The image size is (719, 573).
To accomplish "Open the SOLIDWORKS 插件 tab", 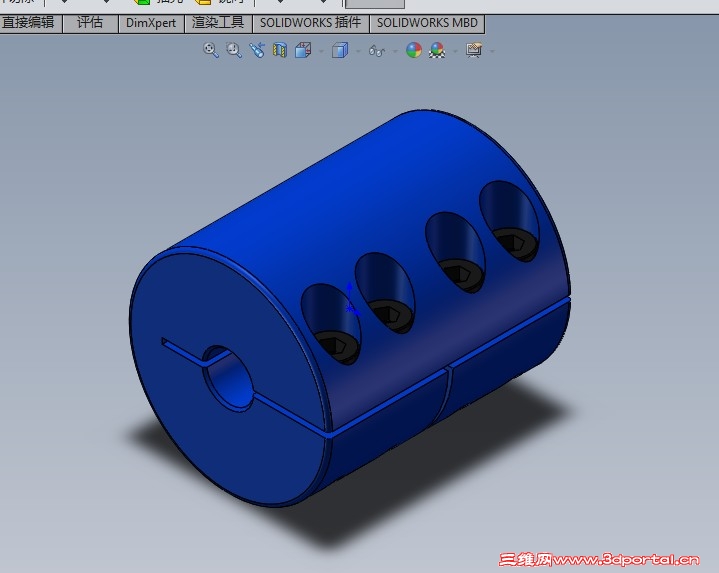I will click(x=310, y=23).
